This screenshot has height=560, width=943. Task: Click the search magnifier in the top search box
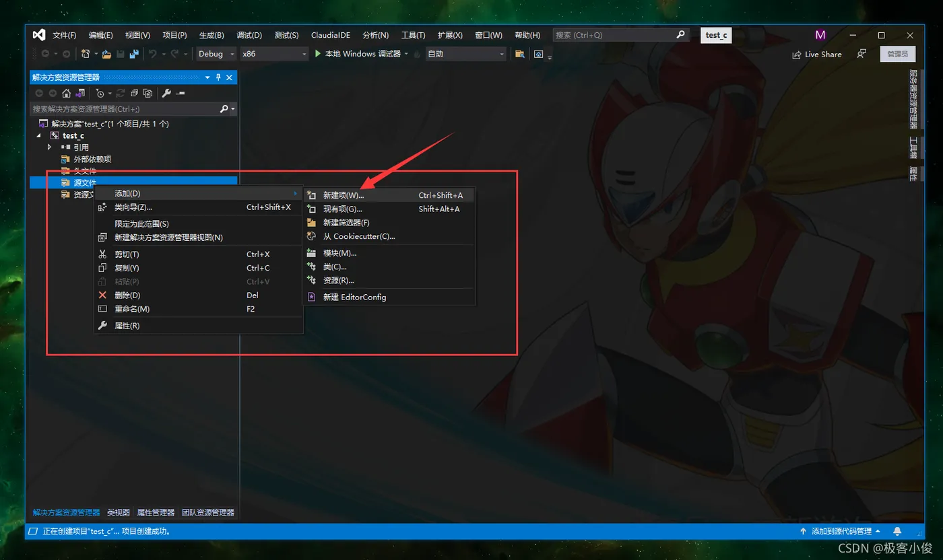(x=681, y=35)
